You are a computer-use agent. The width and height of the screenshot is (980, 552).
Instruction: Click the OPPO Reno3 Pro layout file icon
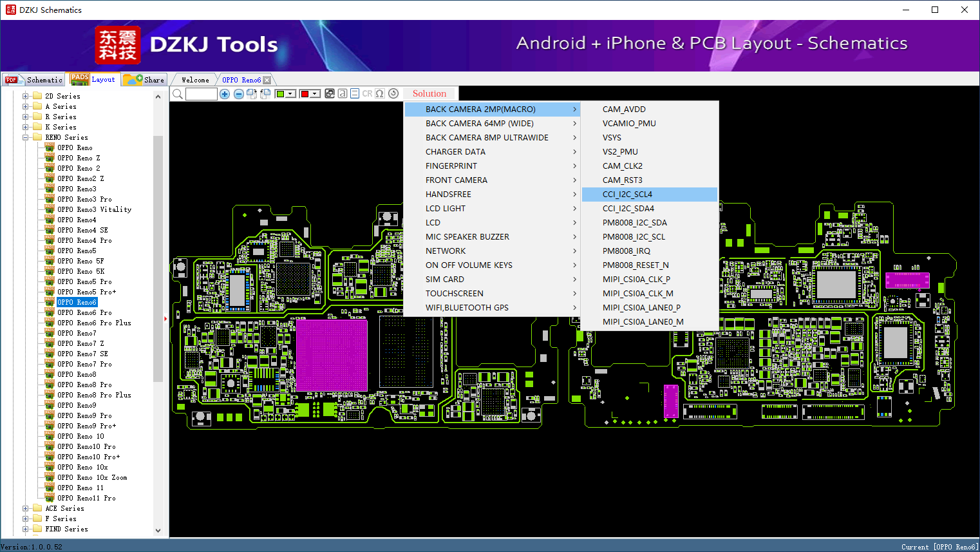[50, 199]
